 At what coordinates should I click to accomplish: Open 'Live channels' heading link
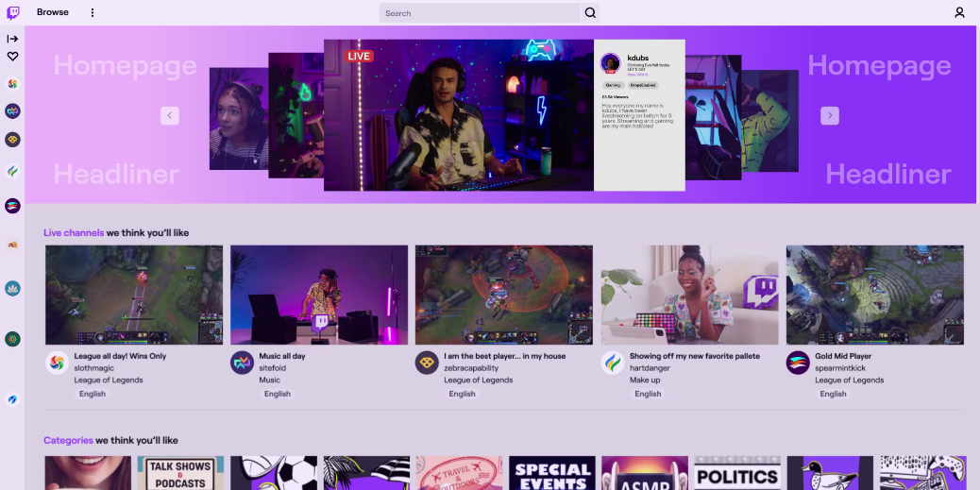click(x=74, y=232)
